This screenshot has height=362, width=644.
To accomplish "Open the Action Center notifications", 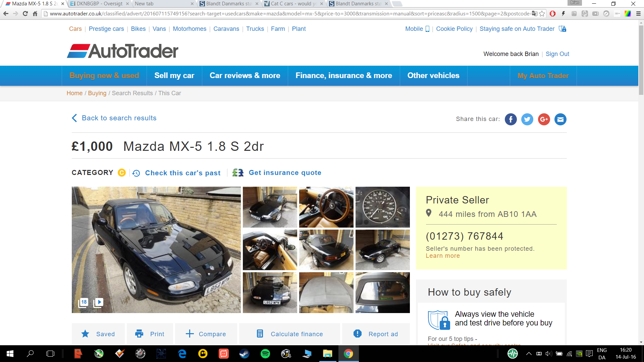I will coord(589,354).
